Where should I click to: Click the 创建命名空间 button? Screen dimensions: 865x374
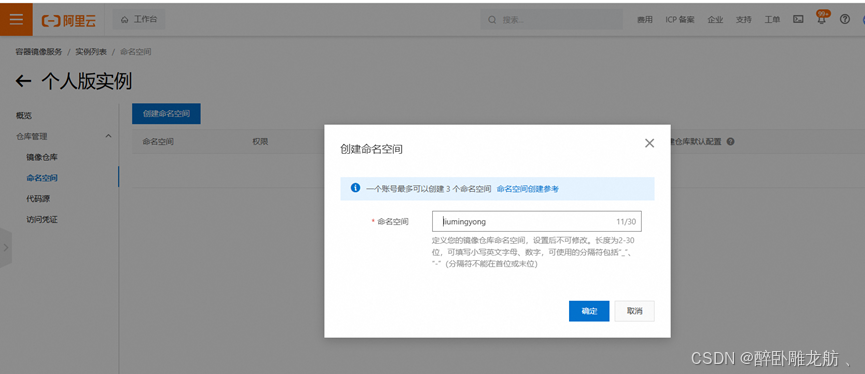(166, 114)
